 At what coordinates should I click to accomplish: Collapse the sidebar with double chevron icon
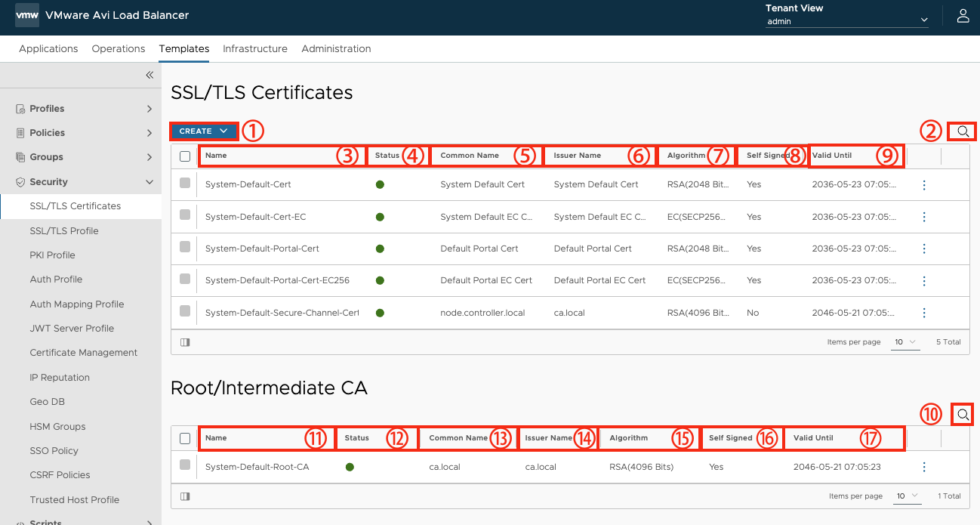pyautogui.click(x=149, y=75)
